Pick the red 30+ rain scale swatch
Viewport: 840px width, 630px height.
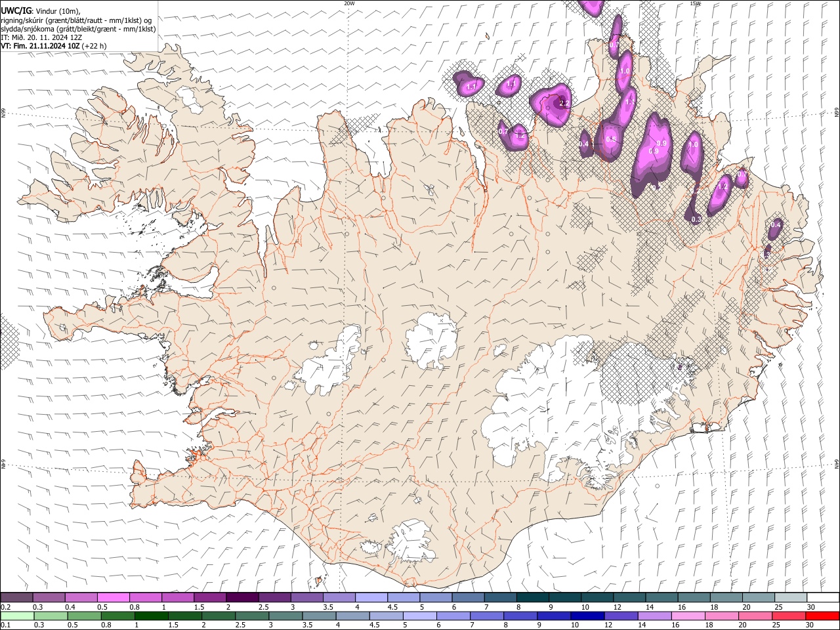pos(822,616)
